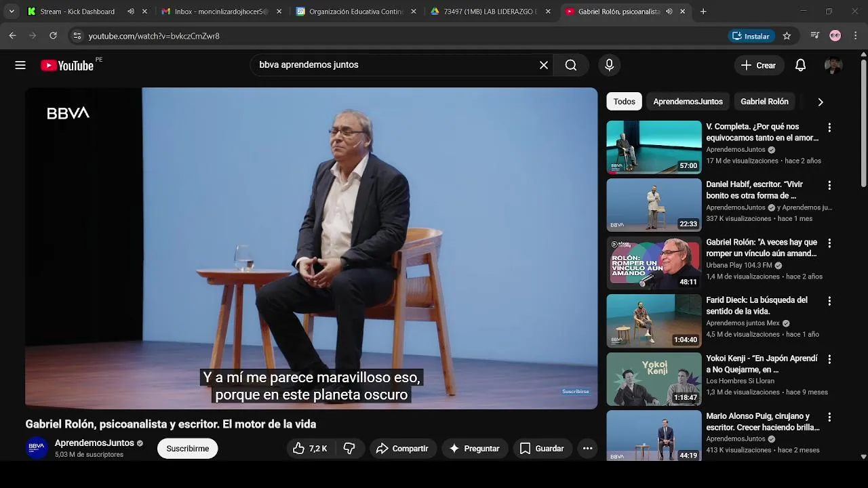868x488 pixels.
Task: Open a new browser tab
Action: [x=703, y=12]
